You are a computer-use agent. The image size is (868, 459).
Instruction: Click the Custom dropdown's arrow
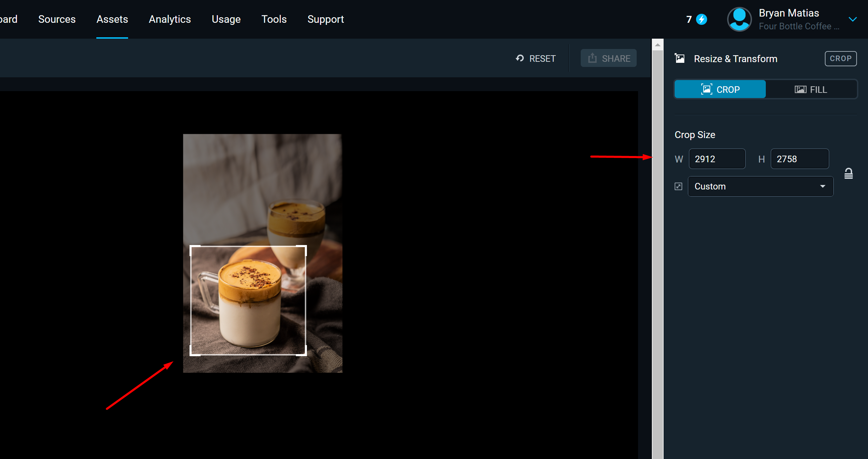(822, 186)
